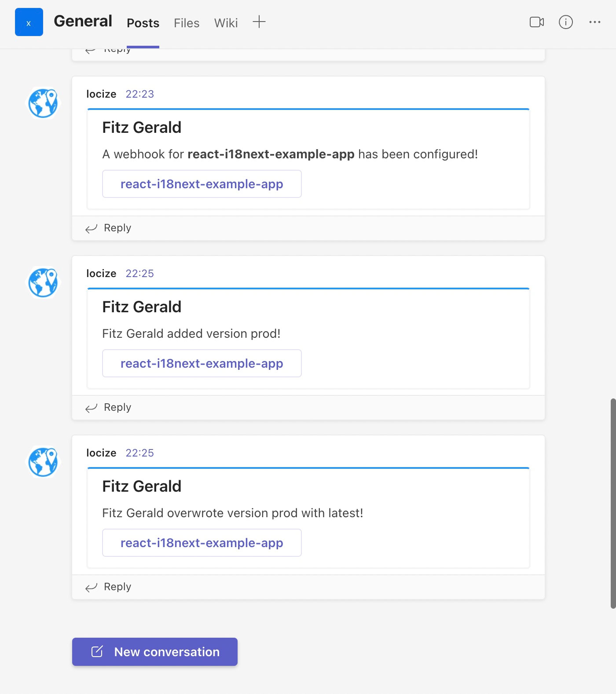The image size is (616, 694).
Task: Open react-i18next-example-app link in added version card
Action: click(x=202, y=363)
